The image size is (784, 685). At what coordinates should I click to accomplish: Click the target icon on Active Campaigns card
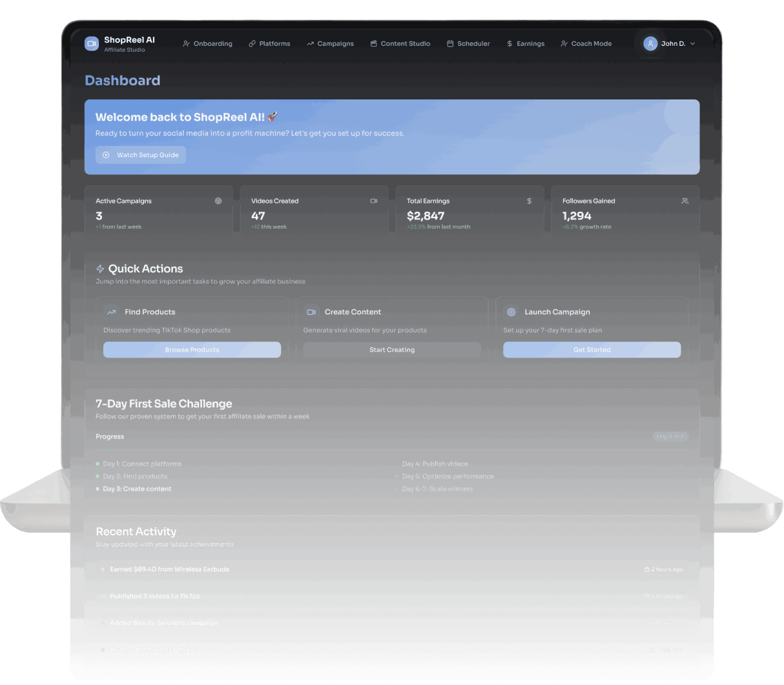click(218, 201)
